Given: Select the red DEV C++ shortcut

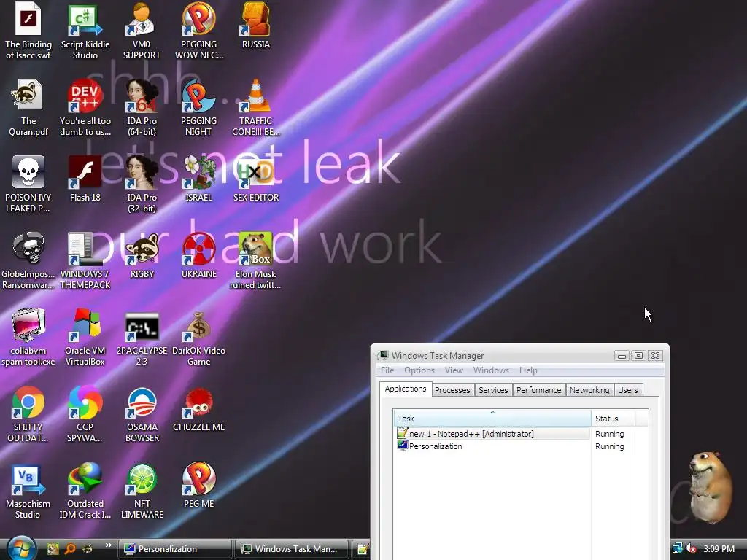Looking at the screenshot, I should 85,108.
